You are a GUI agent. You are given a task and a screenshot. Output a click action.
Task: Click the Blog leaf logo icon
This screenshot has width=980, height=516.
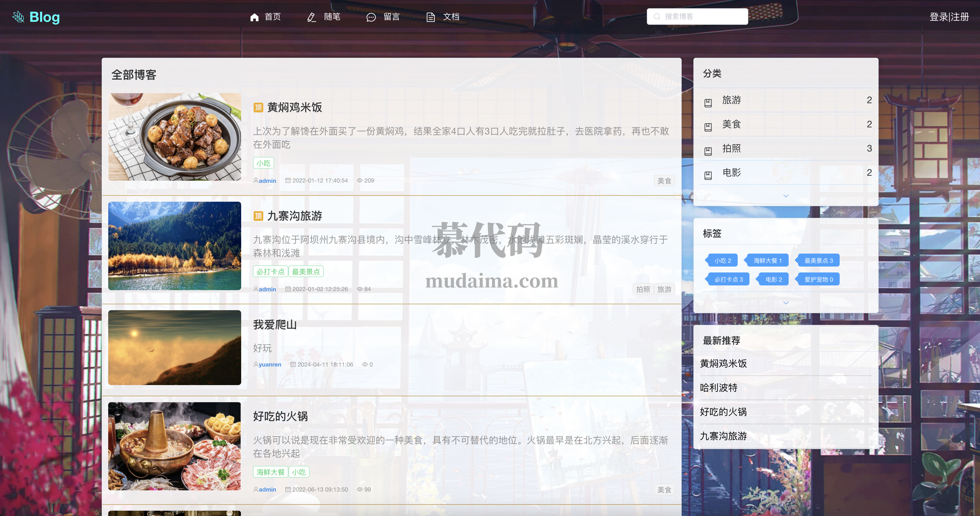point(18,17)
